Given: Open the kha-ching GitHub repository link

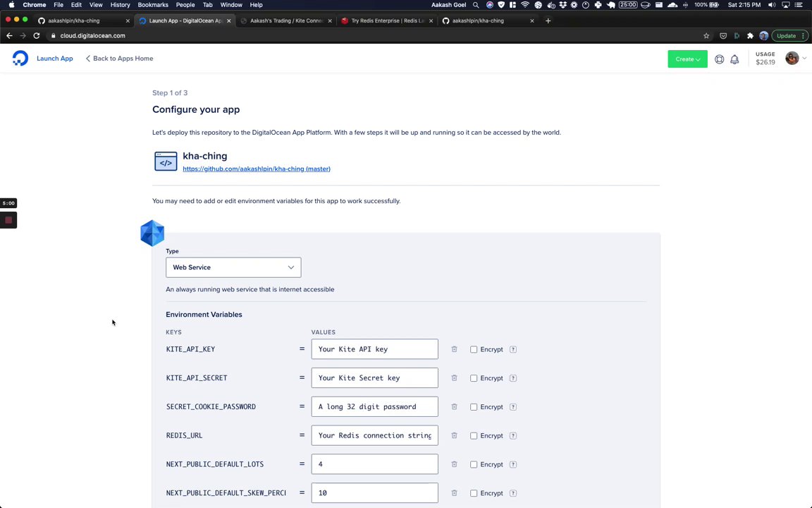Looking at the screenshot, I should [x=257, y=169].
